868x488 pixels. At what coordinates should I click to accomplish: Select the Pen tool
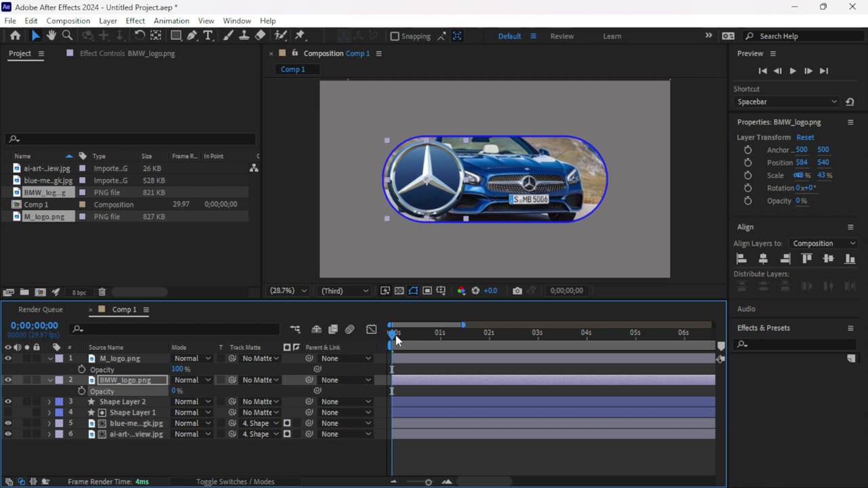click(192, 36)
